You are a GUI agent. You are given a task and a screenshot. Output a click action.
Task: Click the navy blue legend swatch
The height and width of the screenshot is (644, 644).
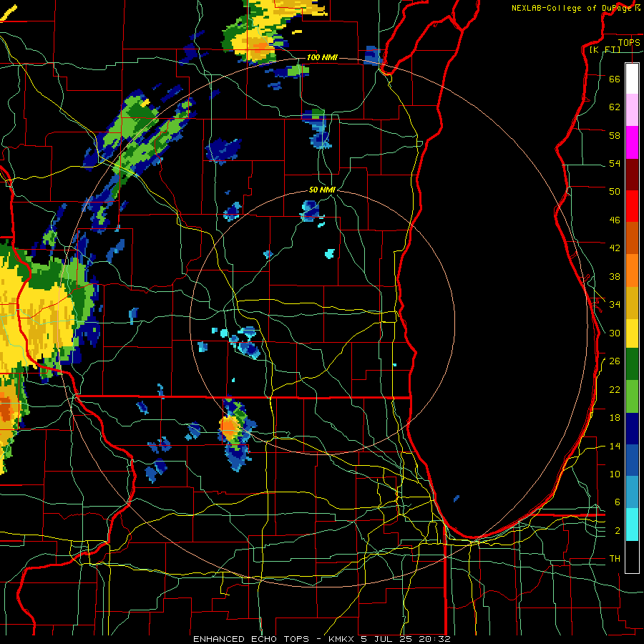(632, 429)
